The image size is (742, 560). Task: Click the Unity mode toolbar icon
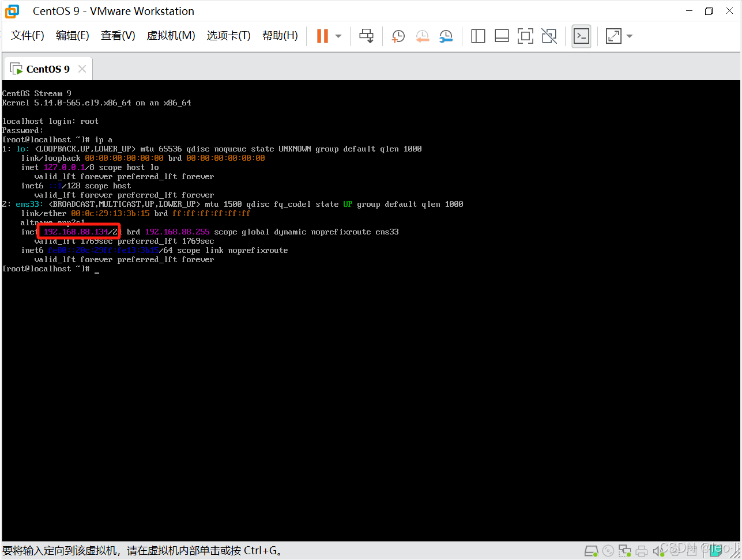[x=549, y=36]
